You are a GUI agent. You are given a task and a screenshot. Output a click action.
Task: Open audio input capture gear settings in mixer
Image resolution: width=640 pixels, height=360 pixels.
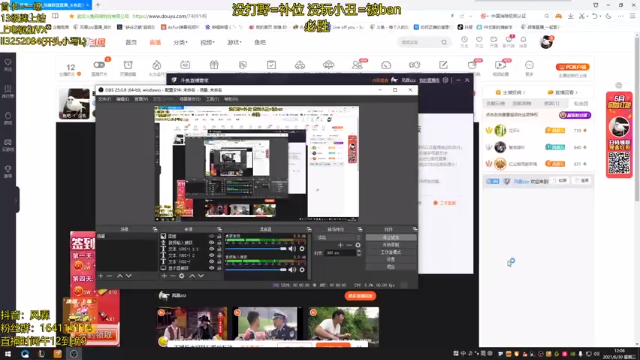coord(302,269)
